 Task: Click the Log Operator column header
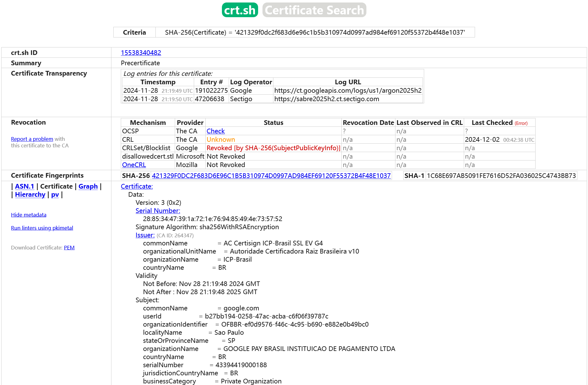(251, 82)
